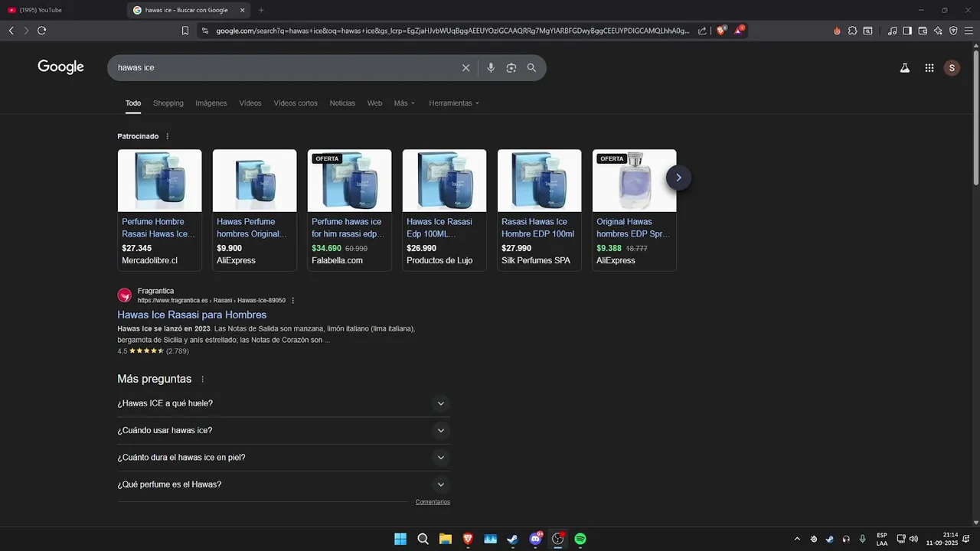The width and height of the screenshot is (980, 551).
Task: Switch to Vídeos results tab
Action: (x=250, y=103)
